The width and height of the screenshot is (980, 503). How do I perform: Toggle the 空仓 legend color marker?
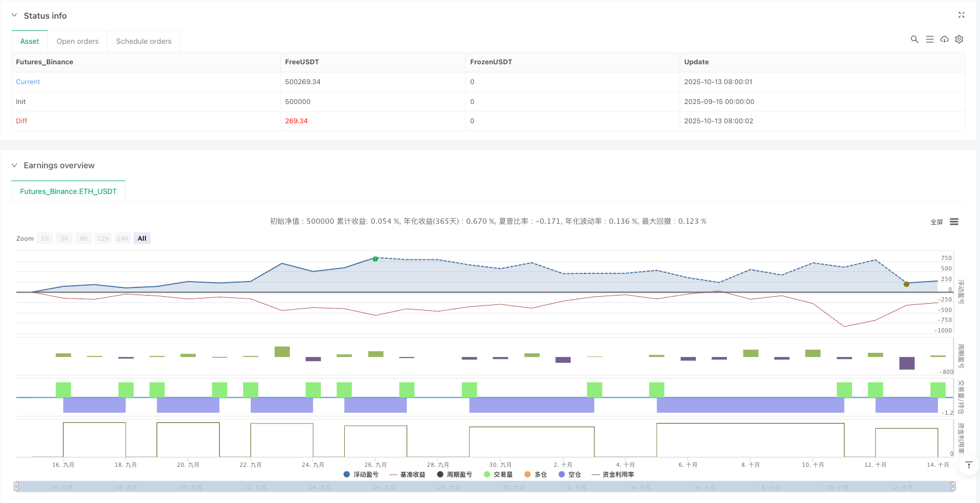tap(562, 474)
